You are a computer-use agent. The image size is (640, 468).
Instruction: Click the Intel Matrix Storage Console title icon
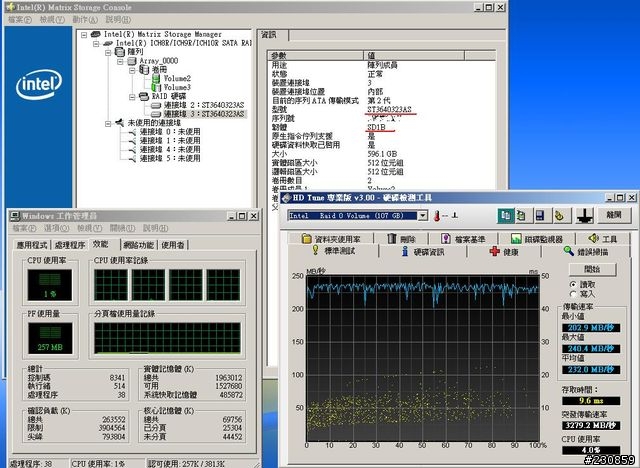click(10, 7)
